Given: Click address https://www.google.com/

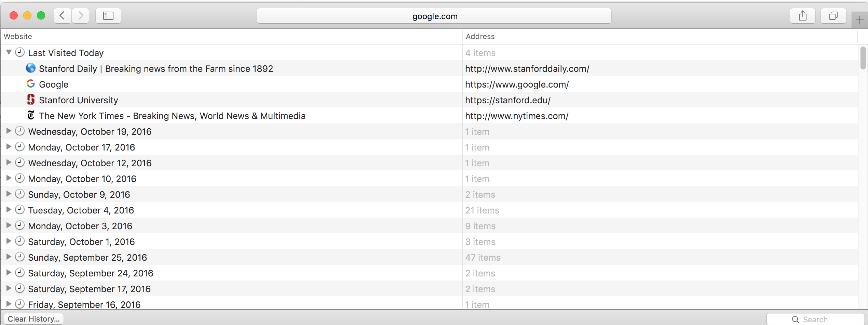Looking at the screenshot, I should click(x=517, y=84).
